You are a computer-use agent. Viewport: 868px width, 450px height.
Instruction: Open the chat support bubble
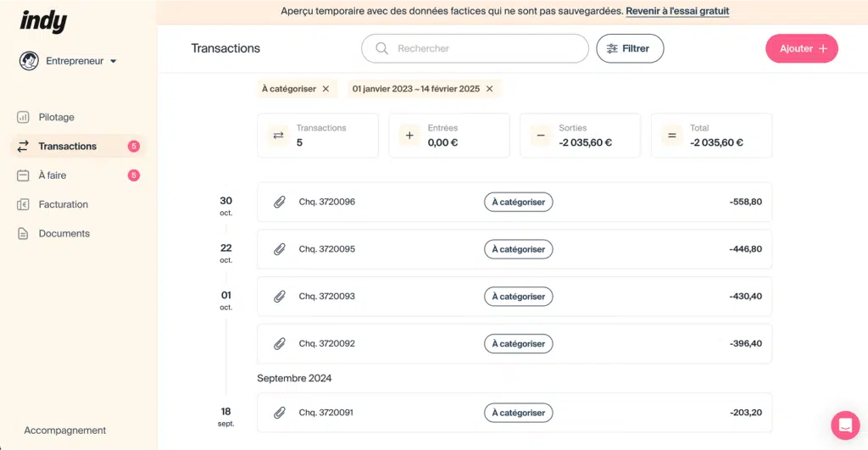tap(844, 425)
